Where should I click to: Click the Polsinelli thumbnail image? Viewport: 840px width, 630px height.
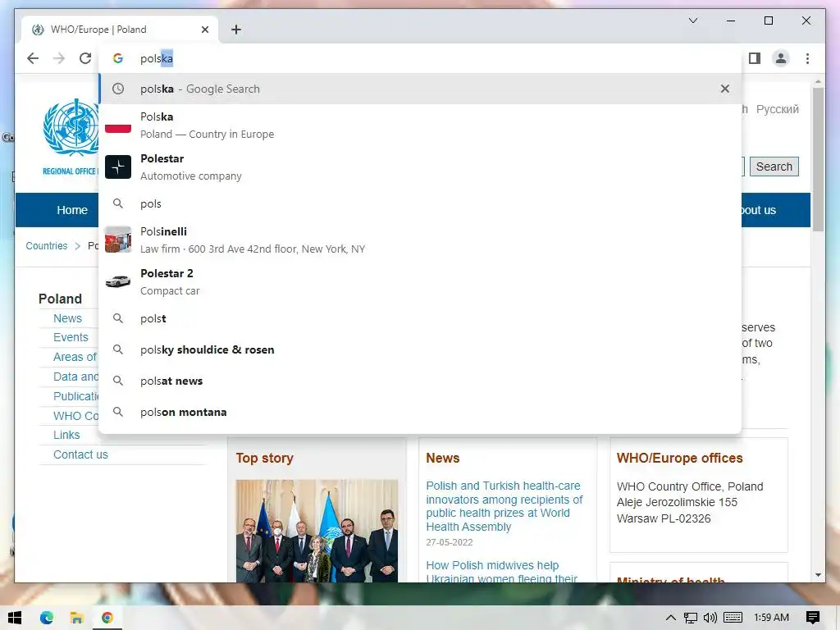[x=118, y=240]
